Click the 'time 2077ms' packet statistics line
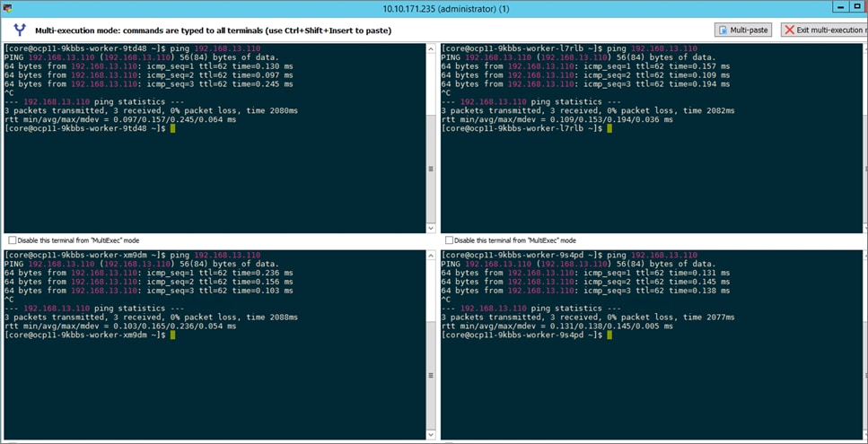This screenshot has width=868, height=444. click(588, 318)
